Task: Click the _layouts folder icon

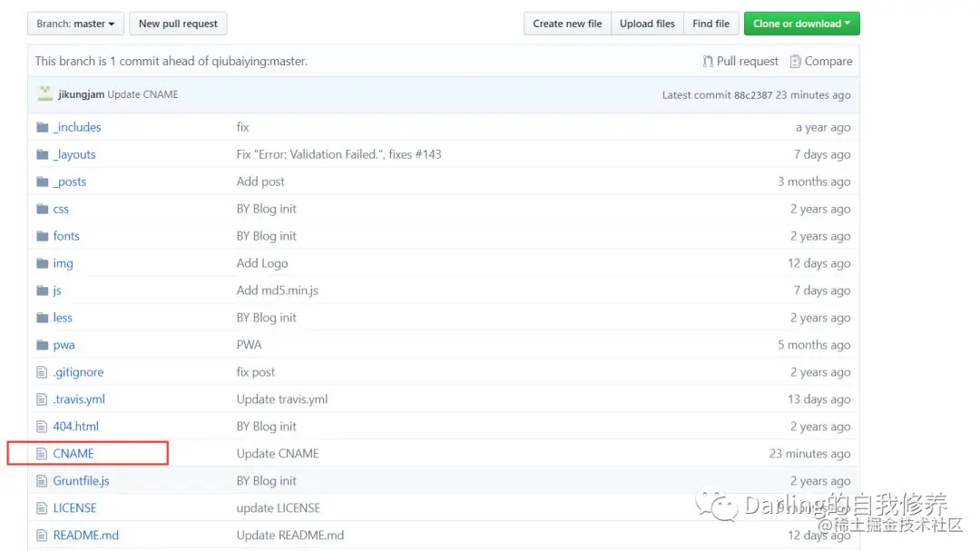Action: pos(42,154)
